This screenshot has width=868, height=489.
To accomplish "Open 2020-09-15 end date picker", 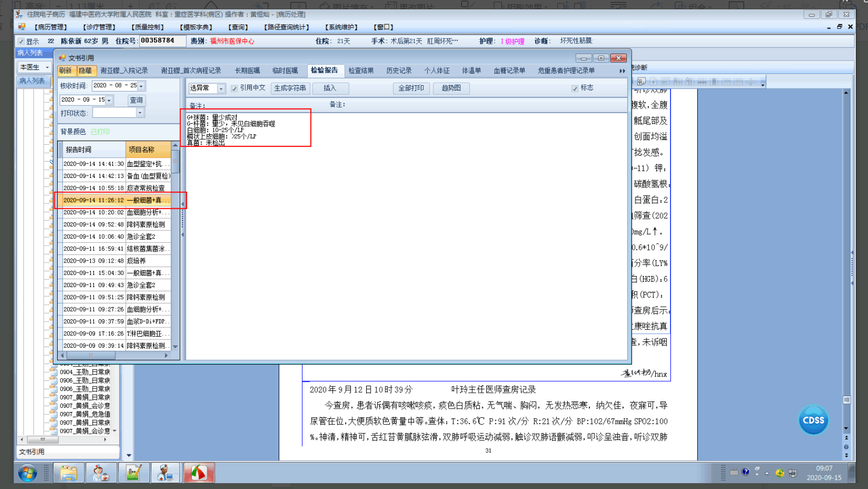I will coord(109,100).
